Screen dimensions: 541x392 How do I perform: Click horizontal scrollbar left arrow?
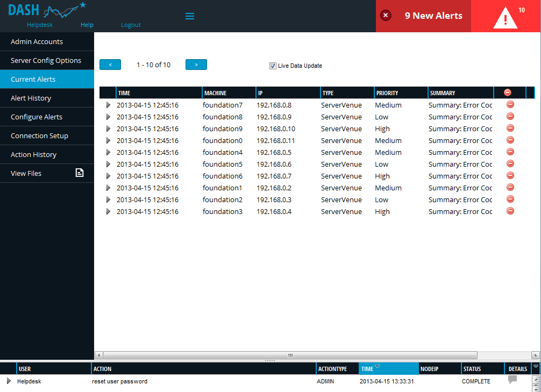point(98,355)
